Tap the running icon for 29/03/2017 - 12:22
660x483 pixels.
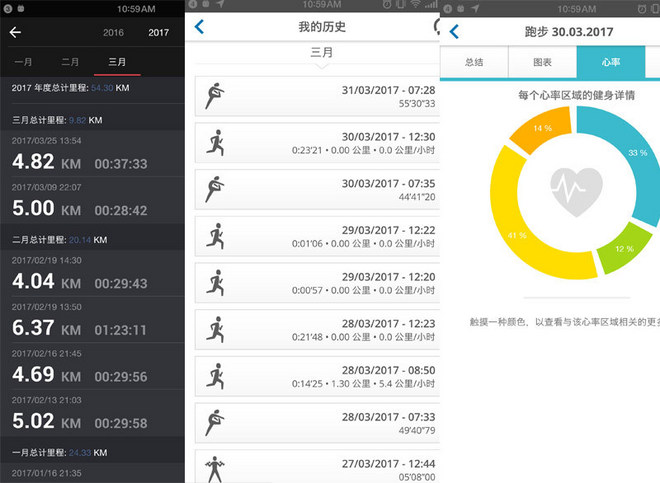click(x=215, y=236)
